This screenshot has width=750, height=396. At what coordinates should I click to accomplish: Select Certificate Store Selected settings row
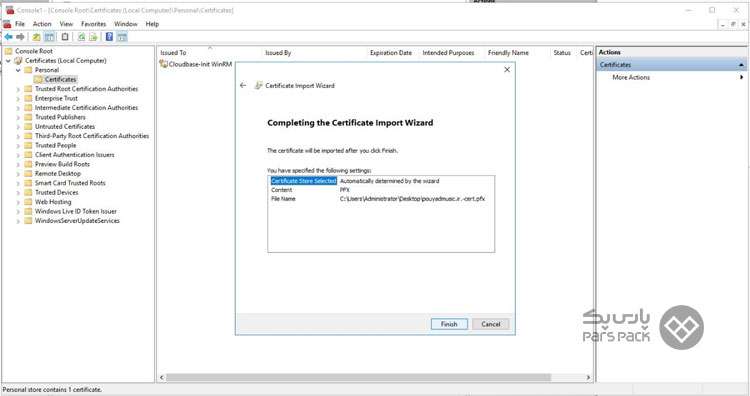point(381,181)
